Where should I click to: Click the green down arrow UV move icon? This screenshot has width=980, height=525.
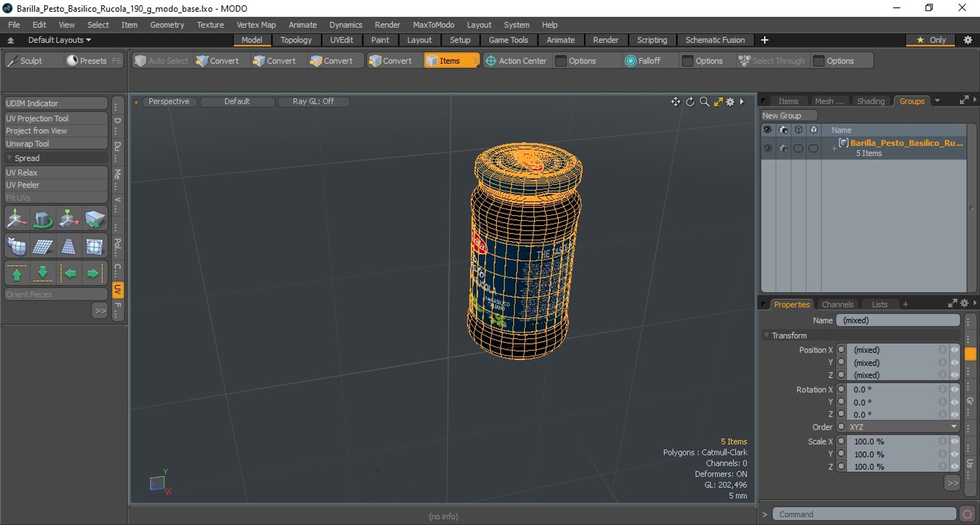43,274
